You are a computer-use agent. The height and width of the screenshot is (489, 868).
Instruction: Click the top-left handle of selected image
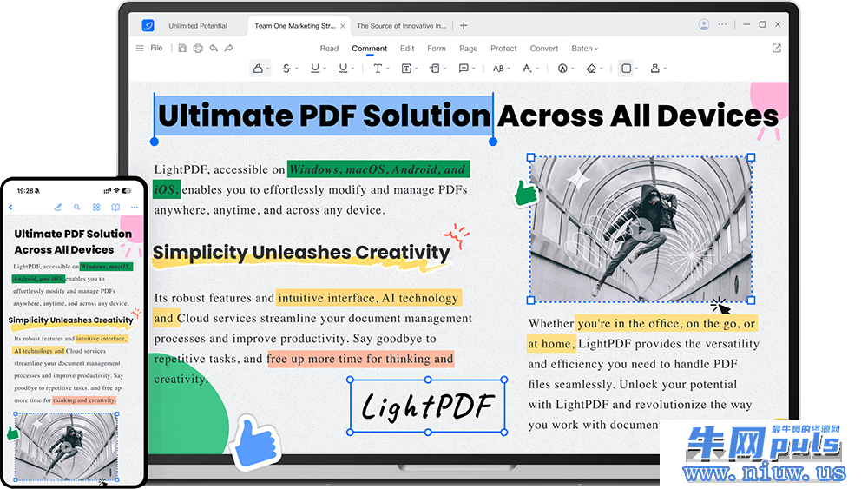(531, 158)
